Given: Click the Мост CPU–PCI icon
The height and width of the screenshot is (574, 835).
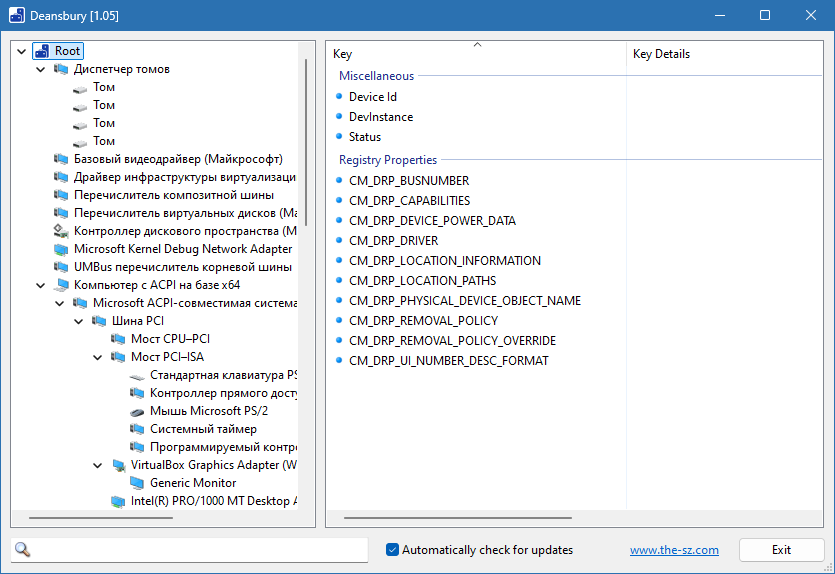Looking at the screenshot, I should point(118,339).
